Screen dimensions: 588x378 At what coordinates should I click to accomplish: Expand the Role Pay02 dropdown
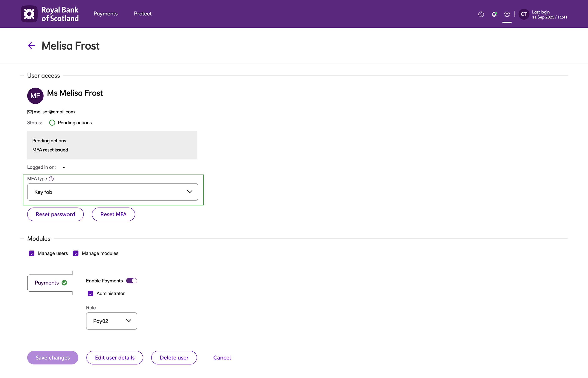[111, 321]
